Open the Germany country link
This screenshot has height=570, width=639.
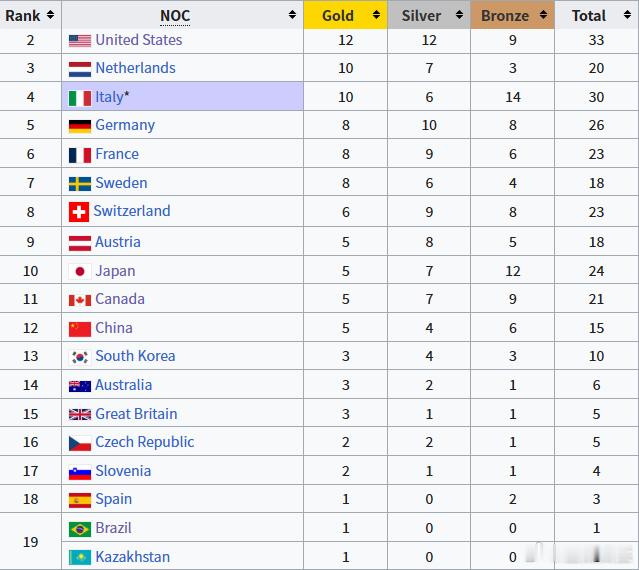coord(125,125)
